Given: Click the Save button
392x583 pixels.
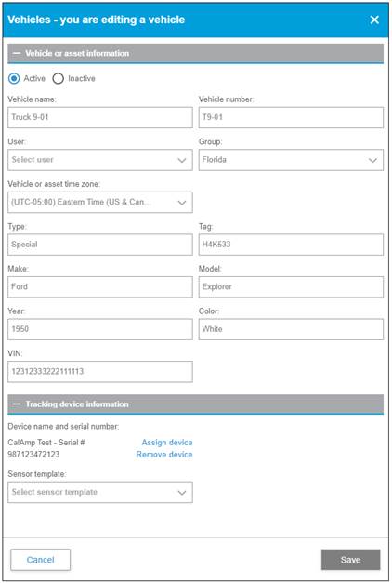Looking at the screenshot, I should 351,560.
